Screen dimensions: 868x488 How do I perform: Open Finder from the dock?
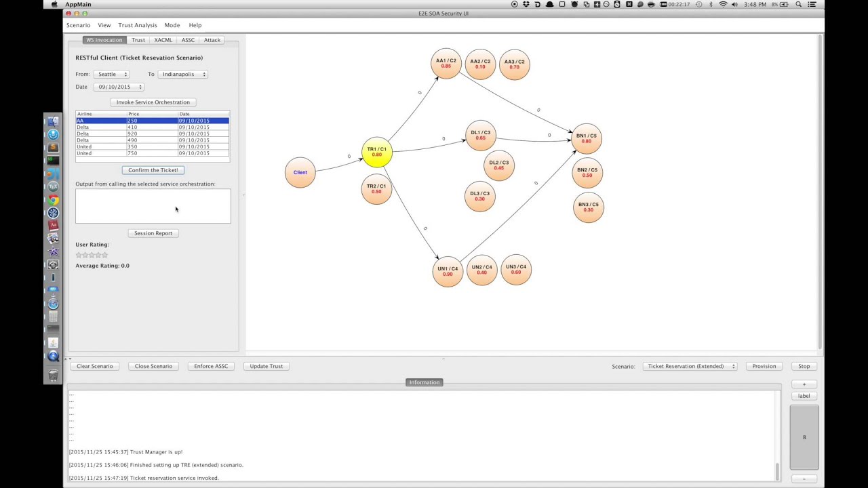53,121
